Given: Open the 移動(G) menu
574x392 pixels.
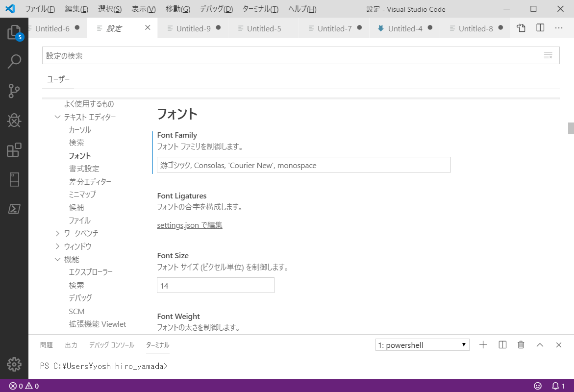Looking at the screenshot, I should coord(178,9).
